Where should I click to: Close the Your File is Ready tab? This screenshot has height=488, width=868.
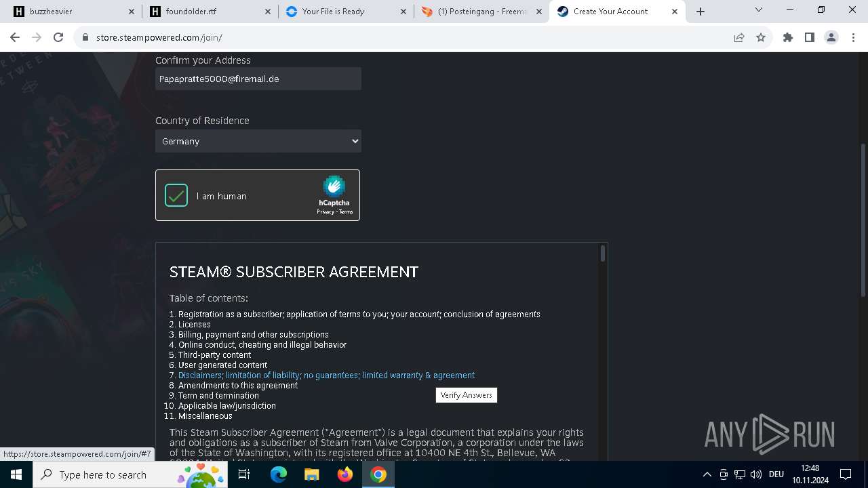click(x=403, y=12)
